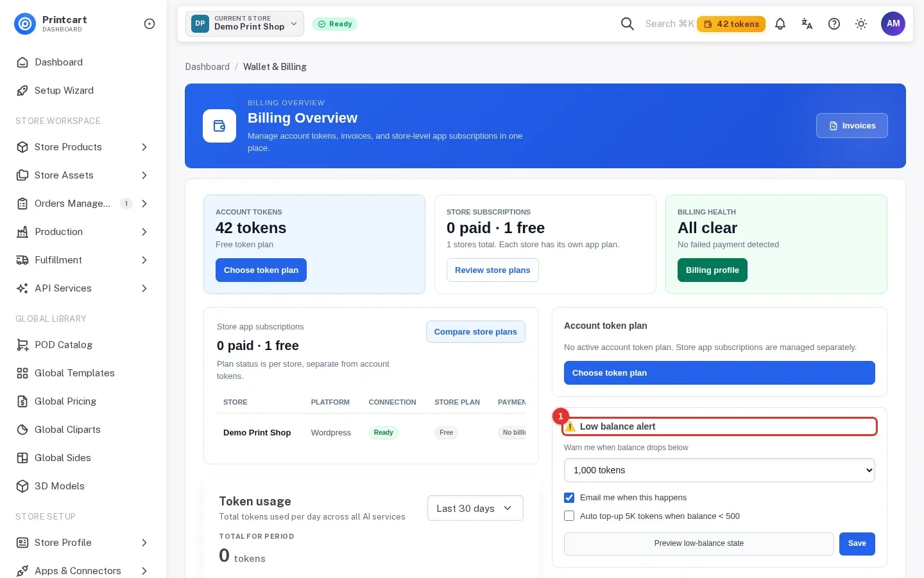Click the Global Sides layout icon
Image resolution: width=924 pixels, height=578 pixels.
coord(22,458)
